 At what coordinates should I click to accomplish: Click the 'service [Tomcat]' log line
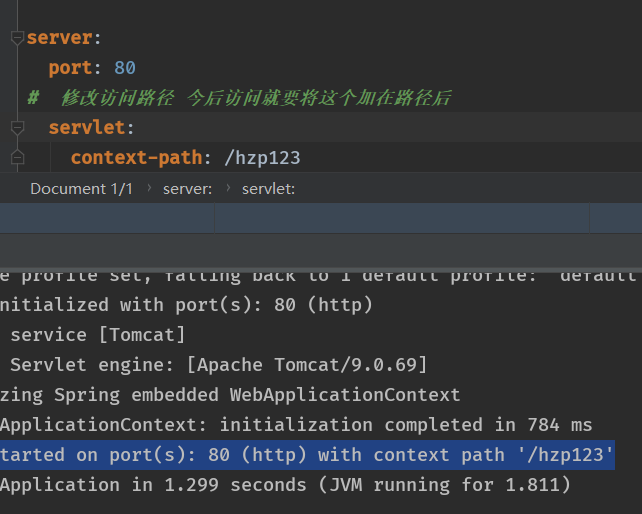coord(97,334)
